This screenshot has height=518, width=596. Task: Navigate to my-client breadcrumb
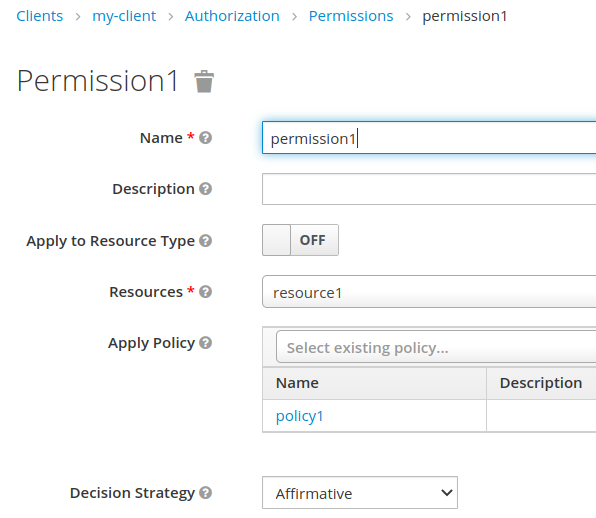click(124, 16)
